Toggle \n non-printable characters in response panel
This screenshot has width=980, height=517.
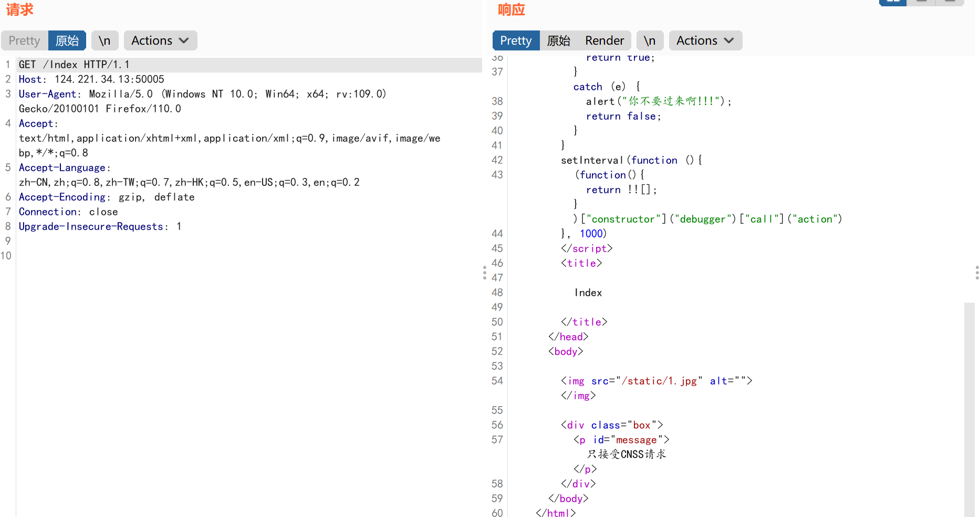point(650,40)
